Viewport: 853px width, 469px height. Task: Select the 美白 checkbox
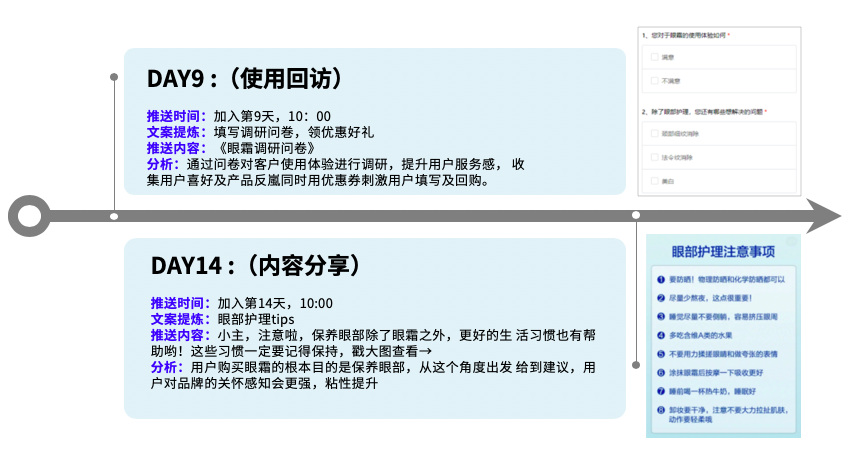655,180
